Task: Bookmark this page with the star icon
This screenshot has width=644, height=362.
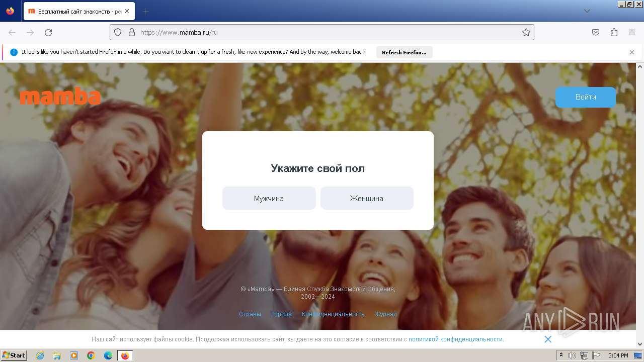Action: click(526, 32)
